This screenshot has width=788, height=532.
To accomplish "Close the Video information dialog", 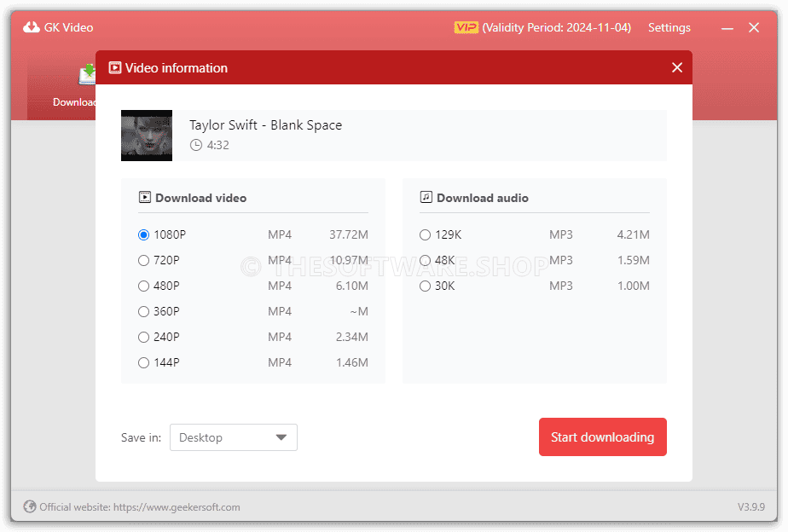I will point(677,67).
